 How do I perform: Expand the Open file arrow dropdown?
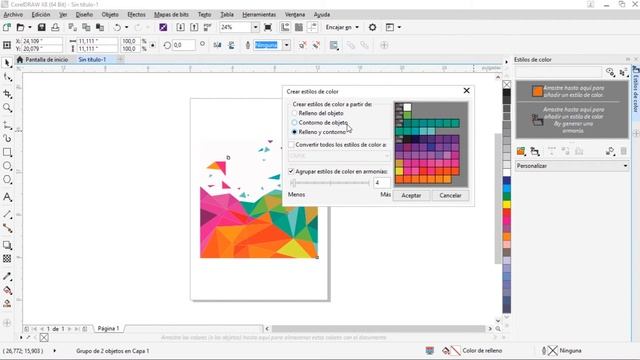click(x=29, y=27)
